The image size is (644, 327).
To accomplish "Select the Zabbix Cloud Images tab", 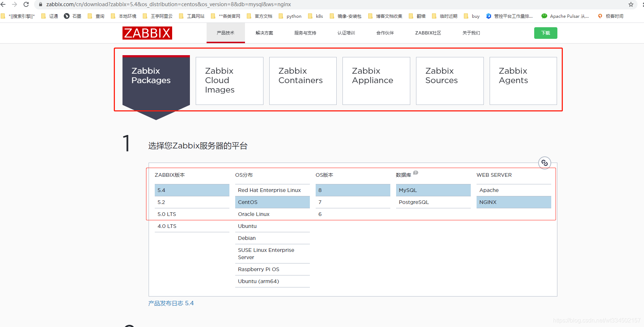I will click(229, 81).
